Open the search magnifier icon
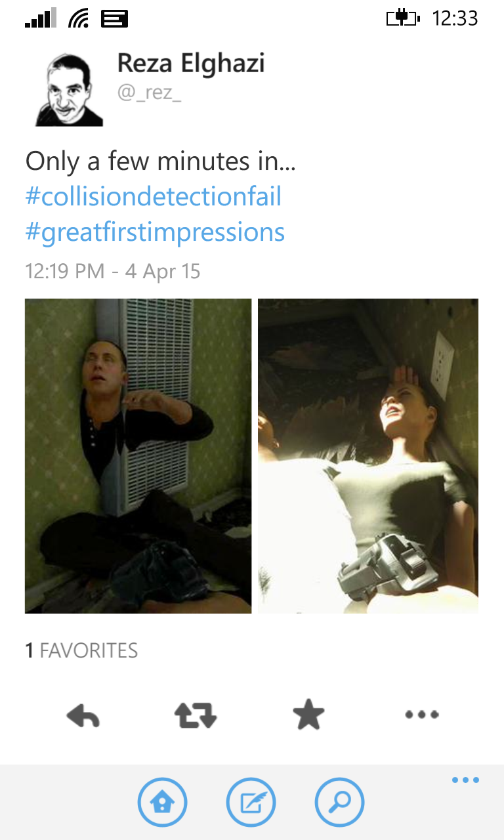 pos(340,802)
